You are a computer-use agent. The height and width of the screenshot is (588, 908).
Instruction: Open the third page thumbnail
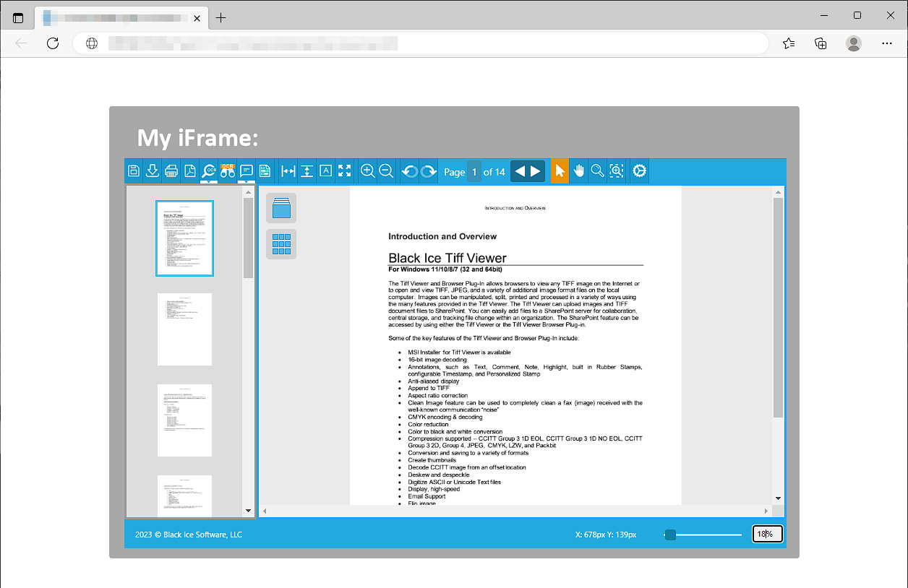coord(185,420)
